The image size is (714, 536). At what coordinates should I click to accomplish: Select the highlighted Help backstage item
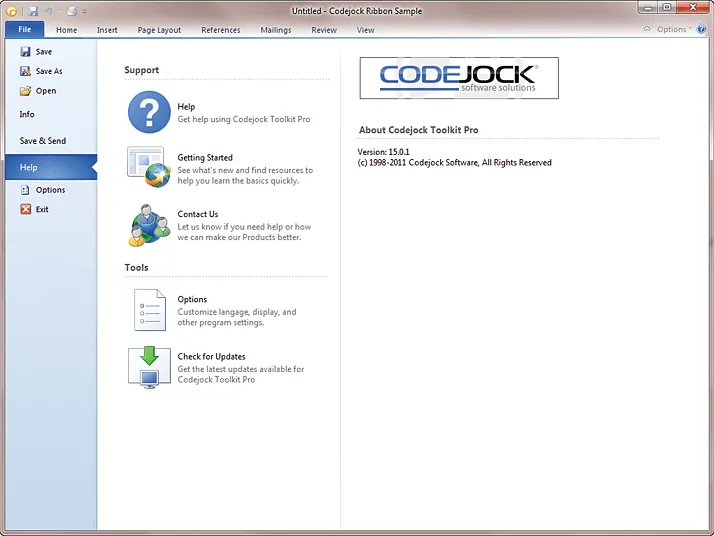point(51,167)
